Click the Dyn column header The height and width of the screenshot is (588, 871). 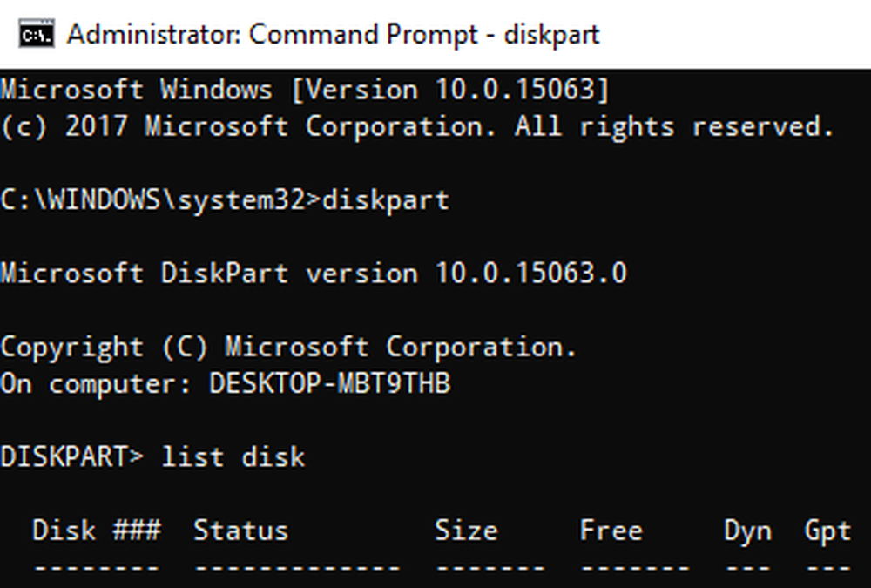748,531
